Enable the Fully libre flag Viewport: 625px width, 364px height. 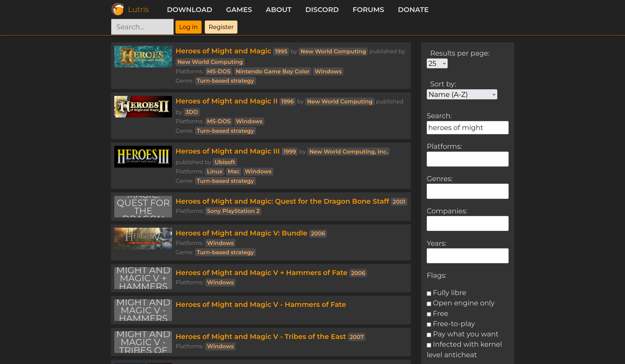(x=429, y=293)
